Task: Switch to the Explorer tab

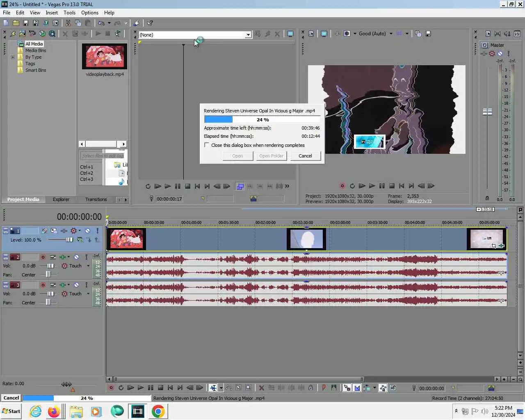Action: coord(61,199)
